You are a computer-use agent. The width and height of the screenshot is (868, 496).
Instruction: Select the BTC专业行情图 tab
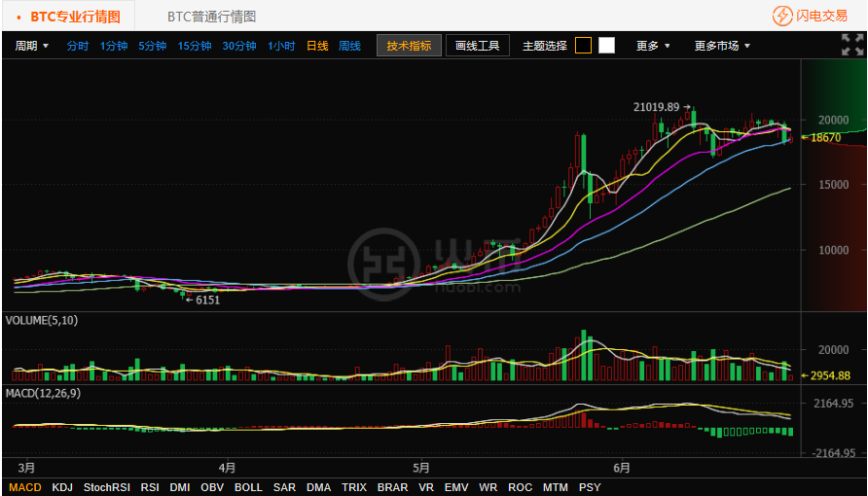(x=68, y=17)
